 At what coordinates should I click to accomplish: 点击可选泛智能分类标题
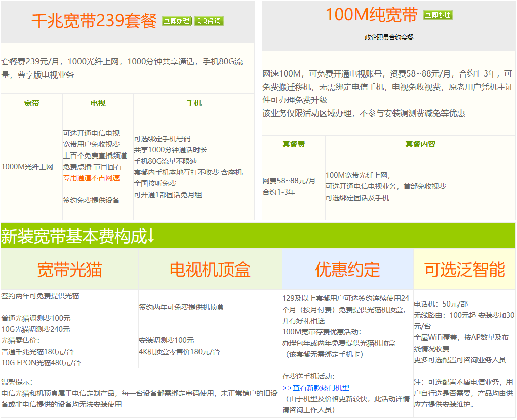coord(465,270)
